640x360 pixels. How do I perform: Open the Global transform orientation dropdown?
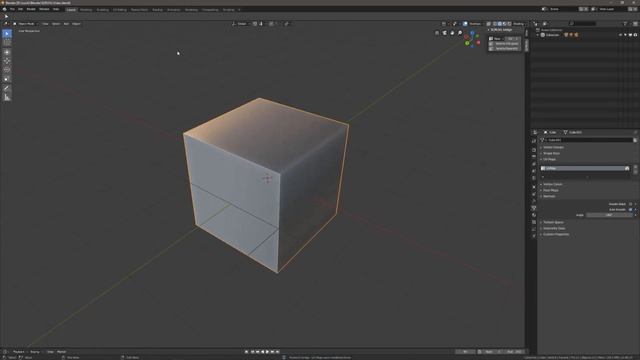coord(240,24)
